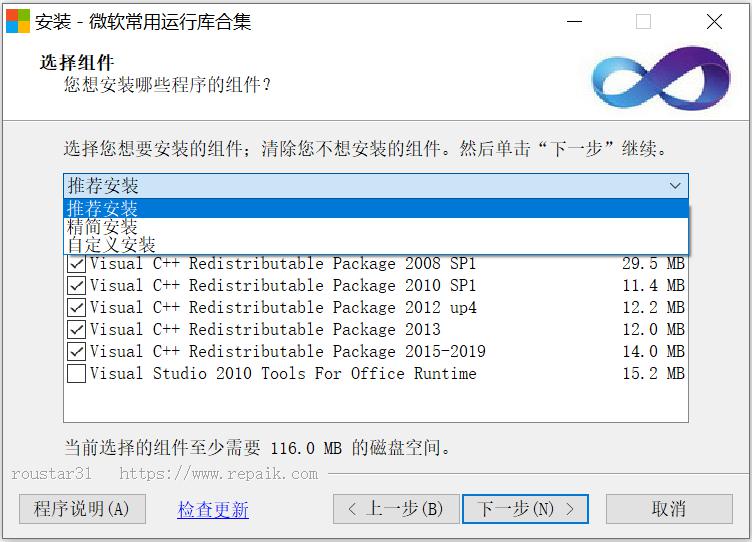Screen dimensions: 752x542
Task: Minimize the installer window
Action: [x=573, y=21]
